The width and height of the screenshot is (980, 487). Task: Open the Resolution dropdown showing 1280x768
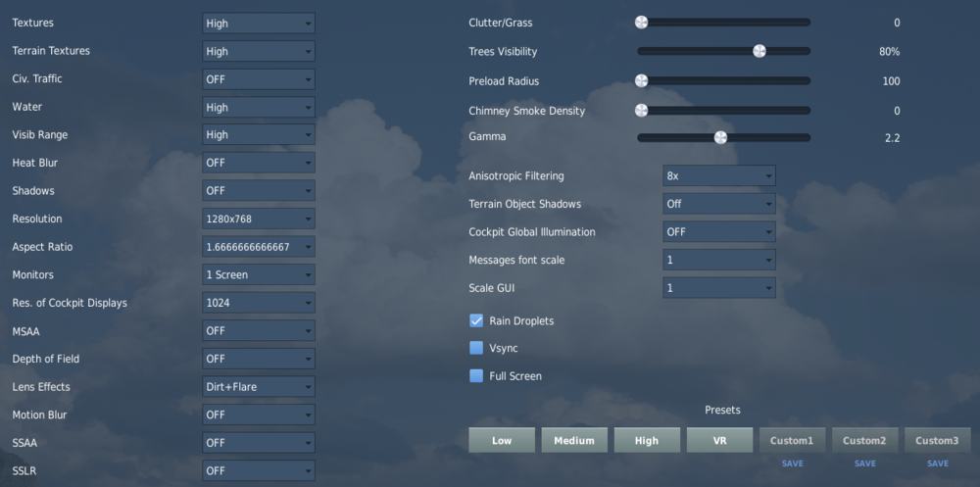[x=258, y=219]
